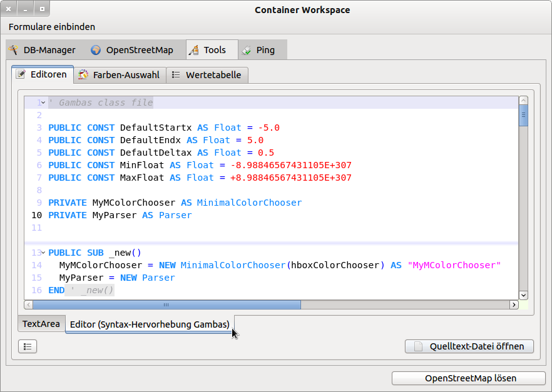Open the Formulare einbinden menu
The image size is (552, 392).
(52, 27)
